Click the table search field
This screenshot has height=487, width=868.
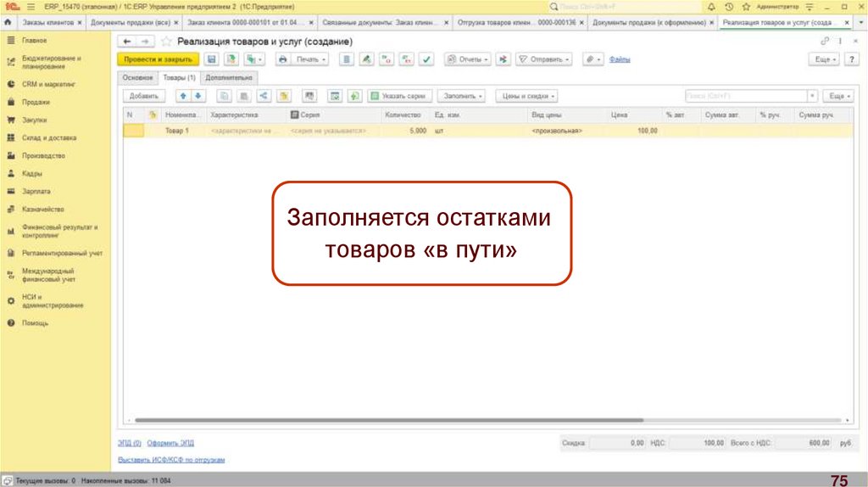coord(743,96)
